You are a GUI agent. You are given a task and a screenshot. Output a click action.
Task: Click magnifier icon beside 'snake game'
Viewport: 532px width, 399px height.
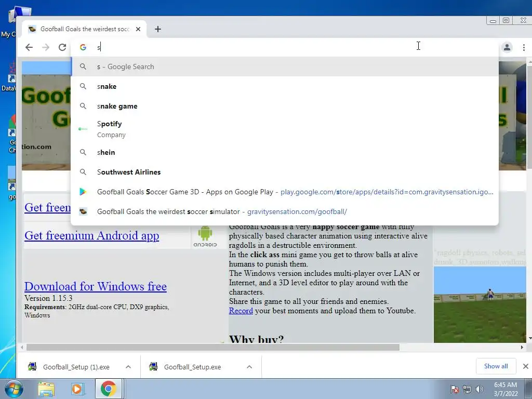pyautogui.click(x=83, y=106)
